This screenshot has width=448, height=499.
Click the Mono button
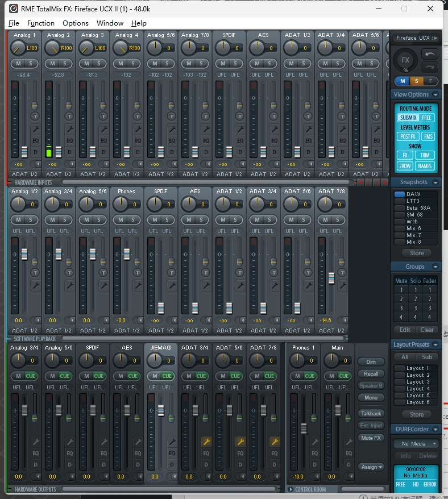click(x=371, y=397)
